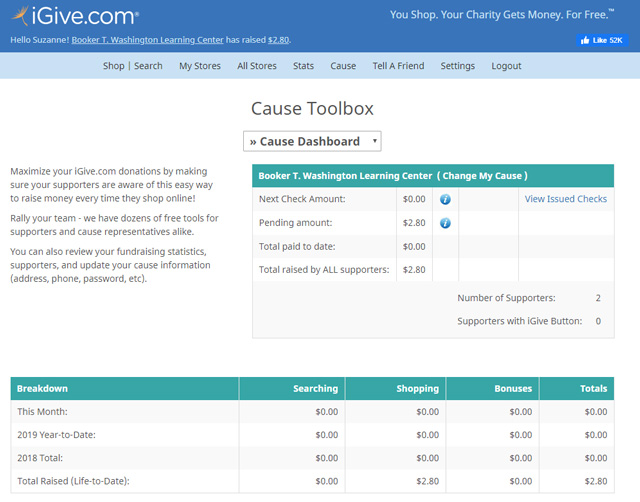
Task: Click Booker T. Washington Learning Center header link
Action: (148, 40)
